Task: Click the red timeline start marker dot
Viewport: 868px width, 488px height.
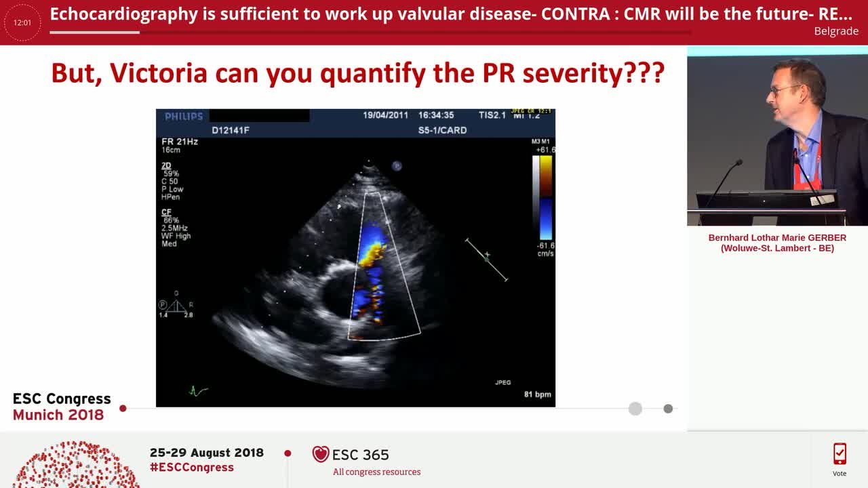Action: [123, 408]
